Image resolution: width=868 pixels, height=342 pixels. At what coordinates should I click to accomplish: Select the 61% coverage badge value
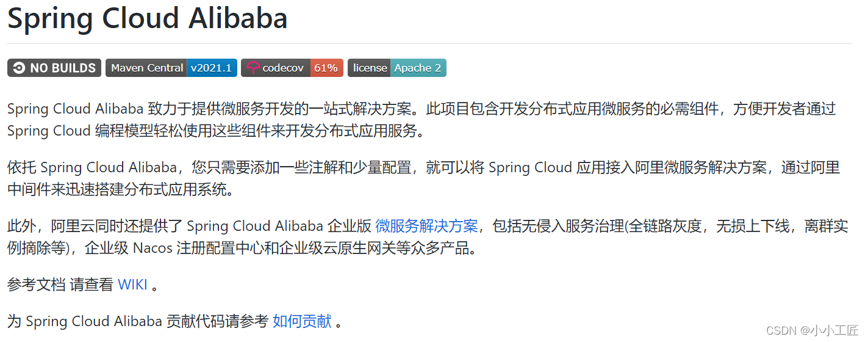(326, 68)
